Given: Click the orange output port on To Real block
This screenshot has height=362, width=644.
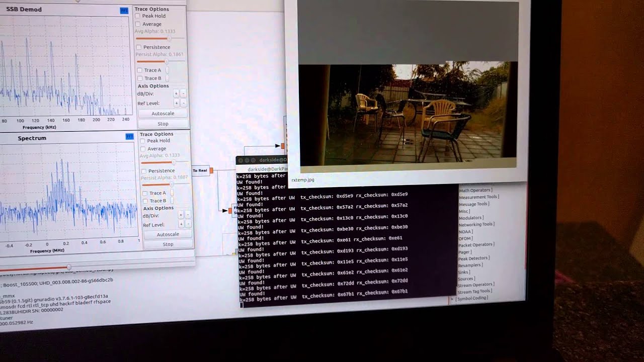Looking at the screenshot, I should coord(211,170).
